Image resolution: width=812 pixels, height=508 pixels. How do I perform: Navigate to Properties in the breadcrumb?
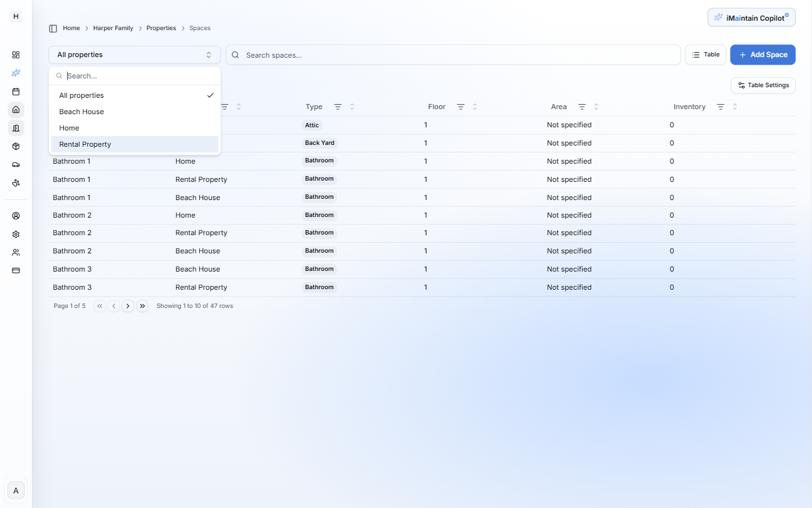[161, 28]
